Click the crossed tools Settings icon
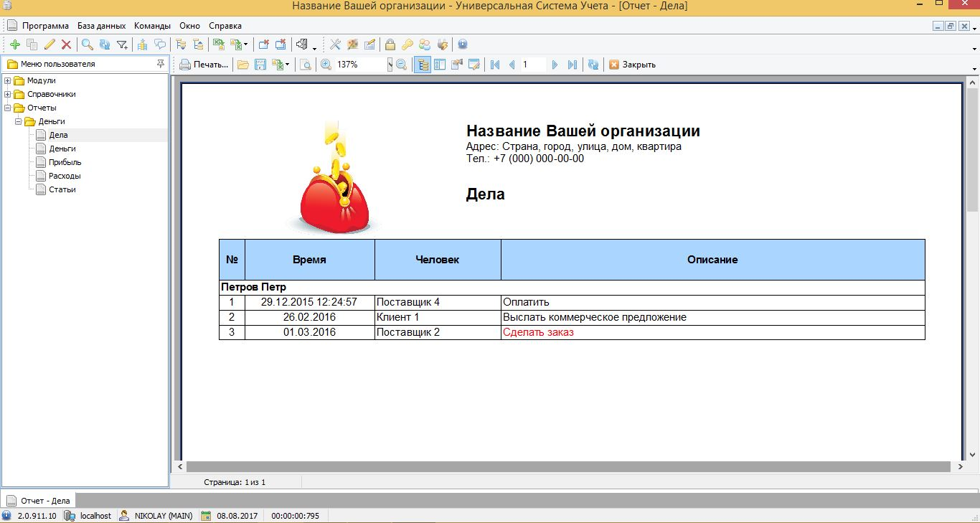The width and height of the screenshot is (980, 523). pyautogui.click(x=335, y=44)
